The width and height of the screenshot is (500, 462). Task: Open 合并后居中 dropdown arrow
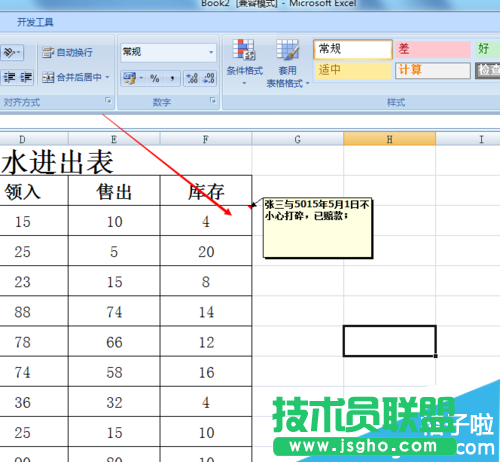107,77
